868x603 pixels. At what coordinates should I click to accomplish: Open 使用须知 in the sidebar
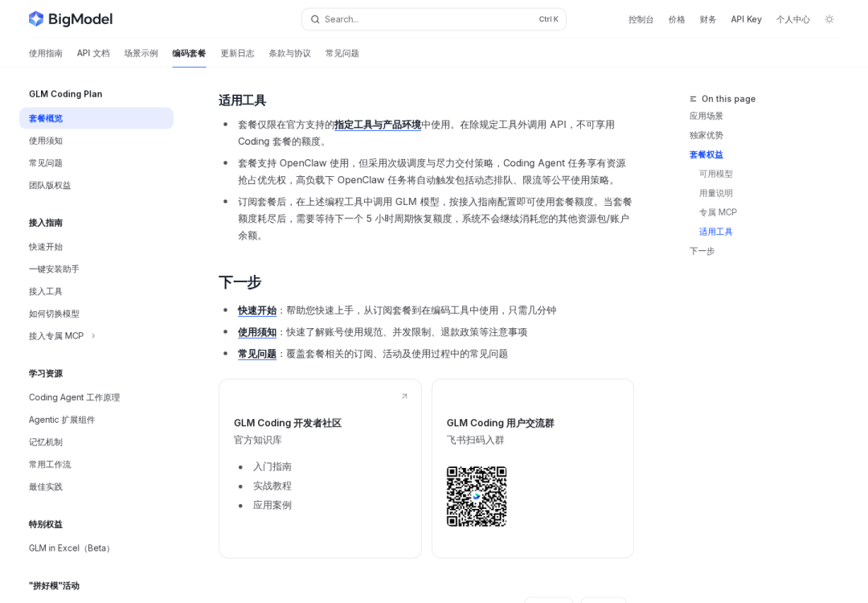point(45,141)
